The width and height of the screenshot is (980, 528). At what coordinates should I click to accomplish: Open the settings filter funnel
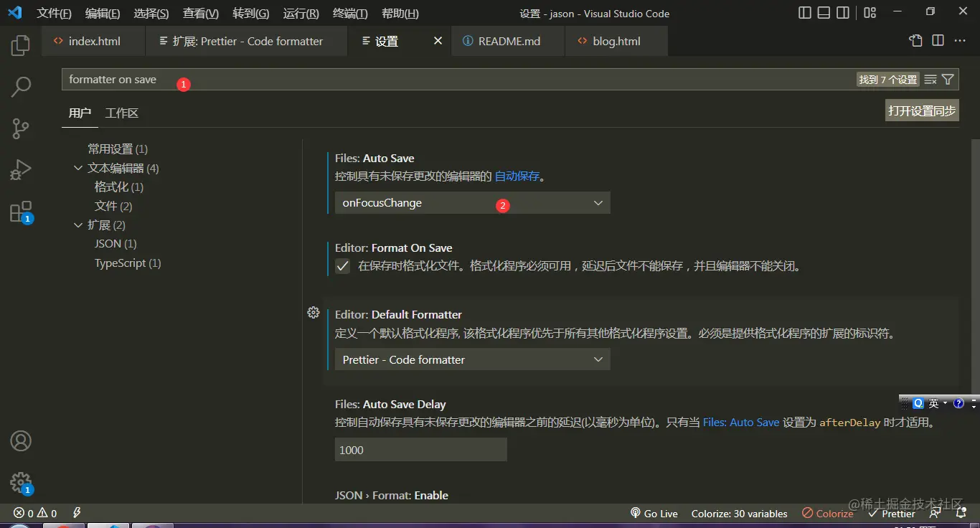pyautogui.click(x=948, y=80)
